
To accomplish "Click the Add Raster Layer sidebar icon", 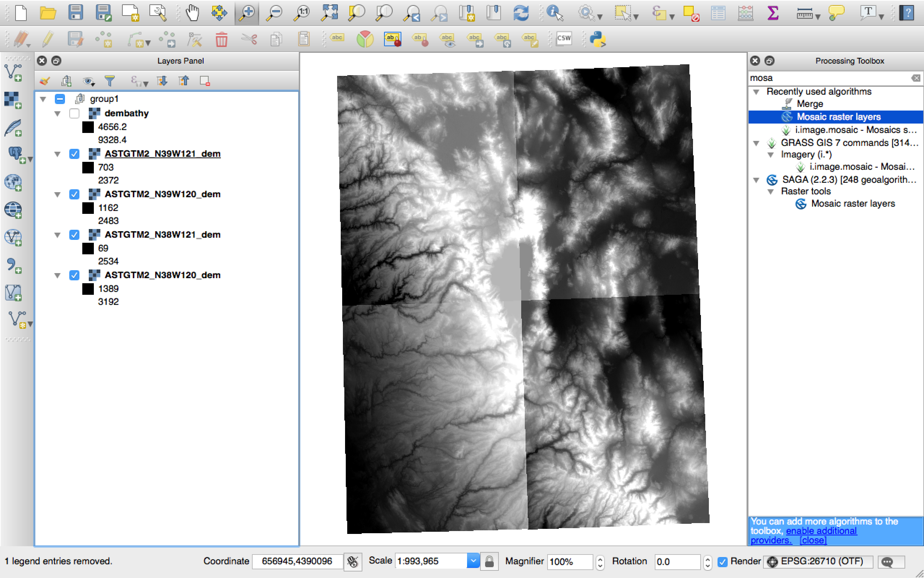I will click(x=13, y=100).
